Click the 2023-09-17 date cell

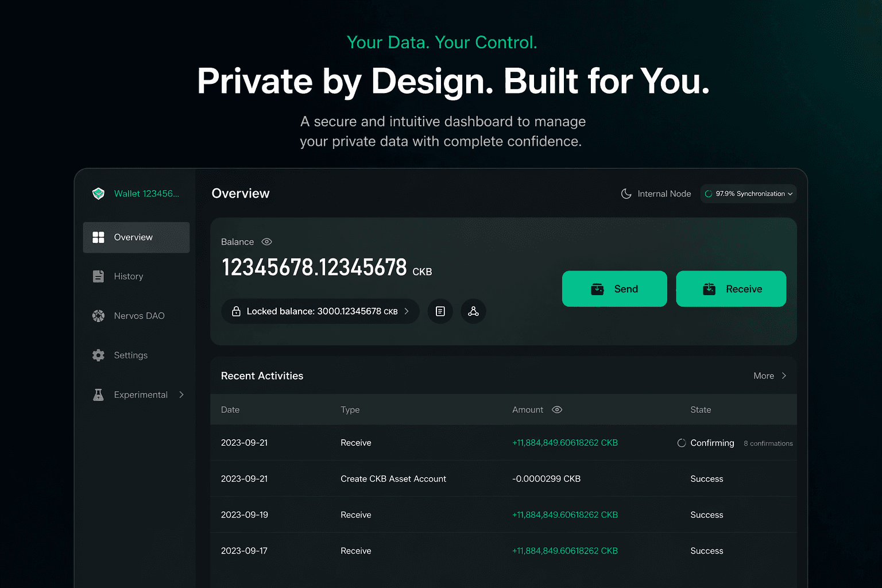click(244, 551)
